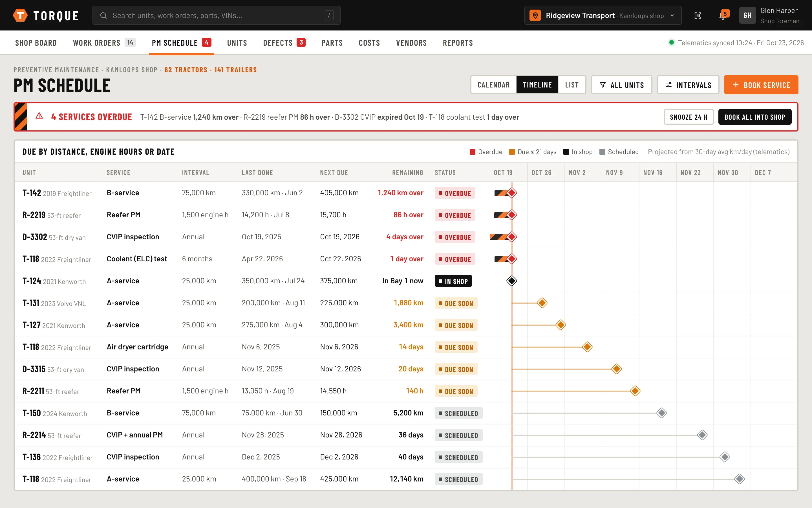Click the T-124 in-shop black diamond marker
The image size is (812, 508).
(x=512, y=281)
